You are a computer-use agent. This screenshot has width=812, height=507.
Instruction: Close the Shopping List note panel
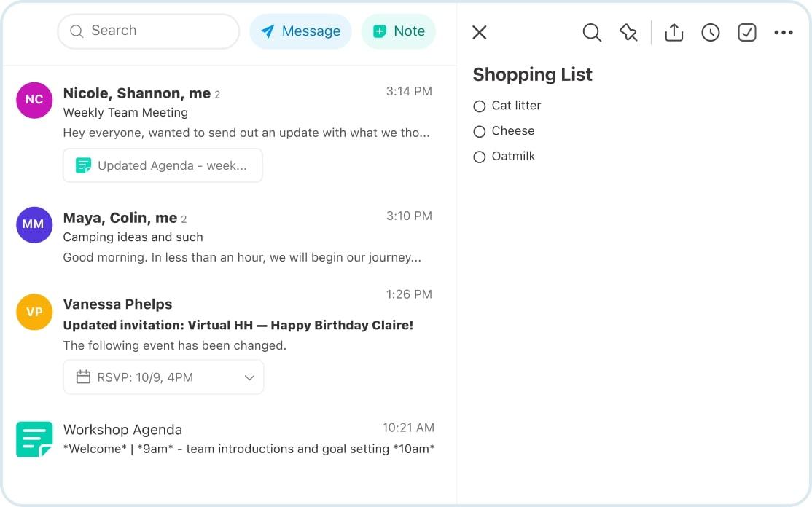479,32
